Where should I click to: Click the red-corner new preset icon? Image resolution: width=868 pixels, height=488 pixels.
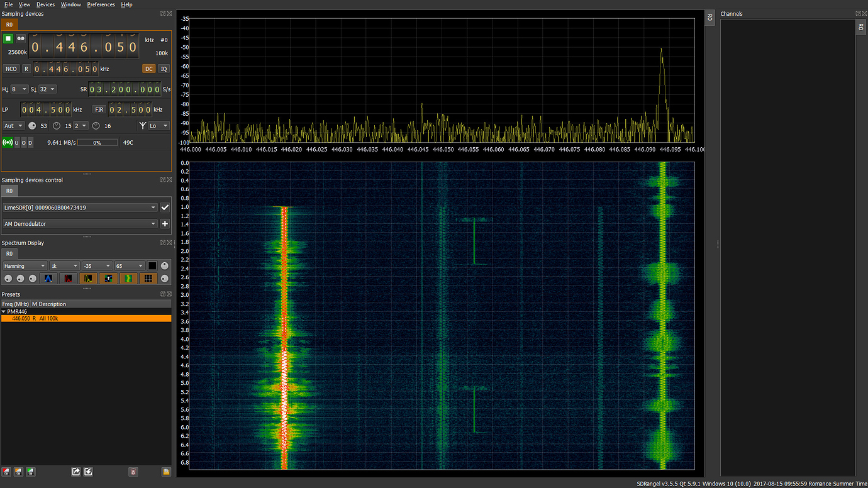[7, 472]
